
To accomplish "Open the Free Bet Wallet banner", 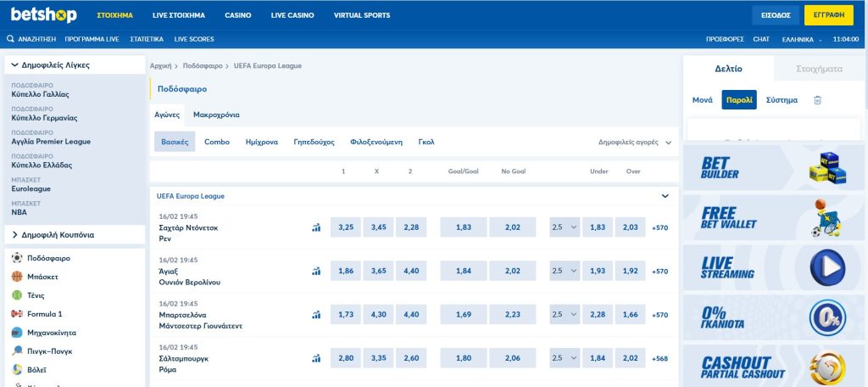I will click(773, 216).
